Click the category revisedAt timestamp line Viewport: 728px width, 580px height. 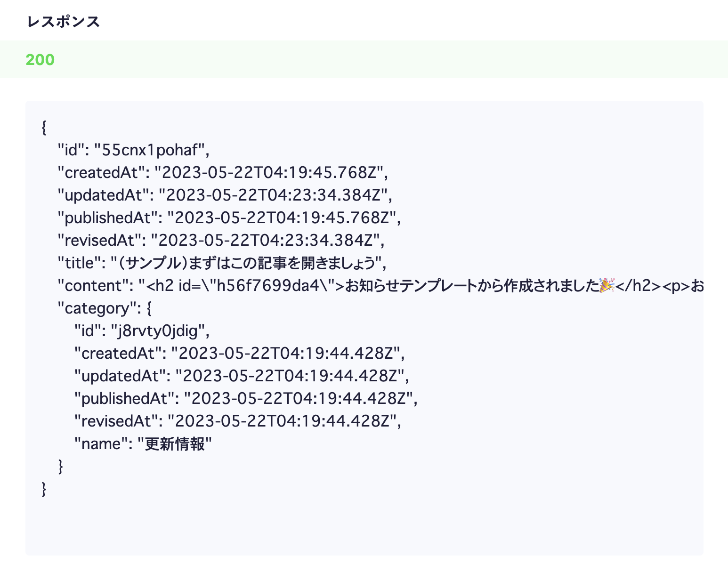click(x=237, y=421)
